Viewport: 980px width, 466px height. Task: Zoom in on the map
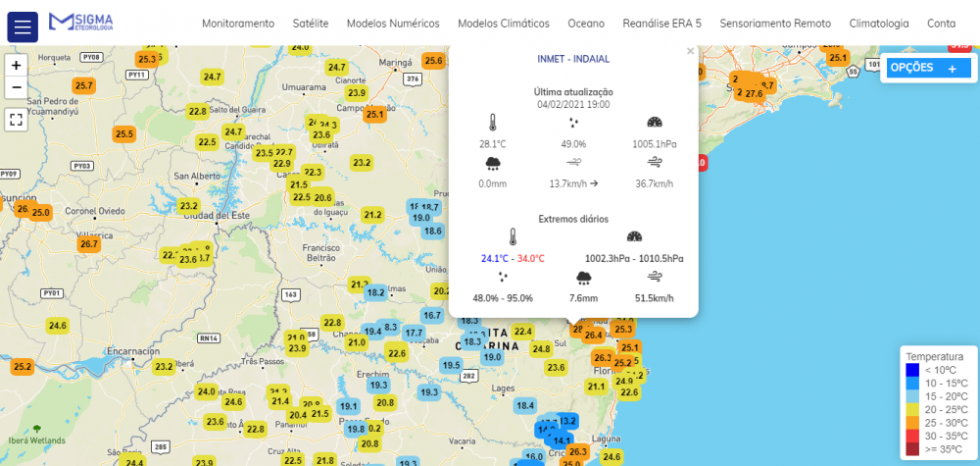[16, 65]
